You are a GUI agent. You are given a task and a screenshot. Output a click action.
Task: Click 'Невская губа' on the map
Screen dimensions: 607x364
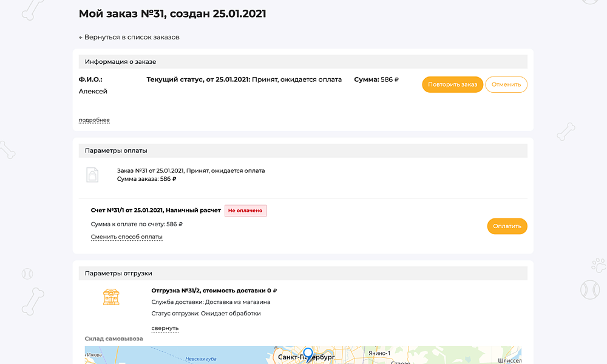pyautogui.click(x=201, y=359)
